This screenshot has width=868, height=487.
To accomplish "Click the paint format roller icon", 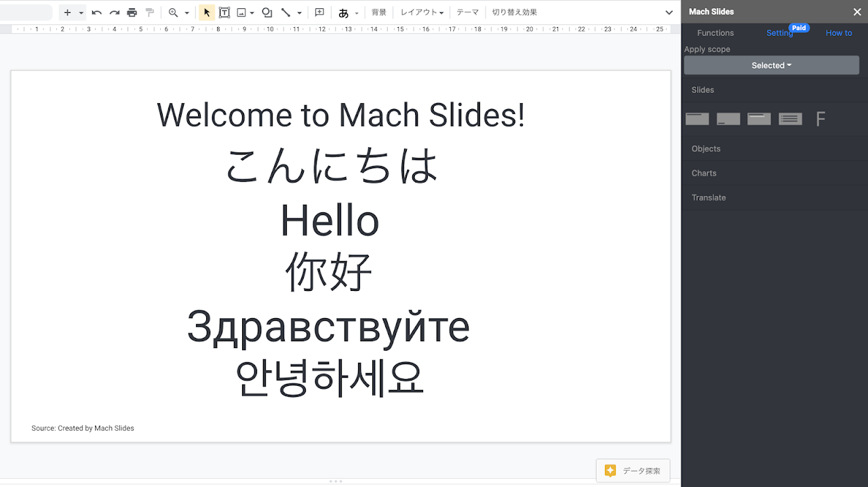I will point(150,12).
